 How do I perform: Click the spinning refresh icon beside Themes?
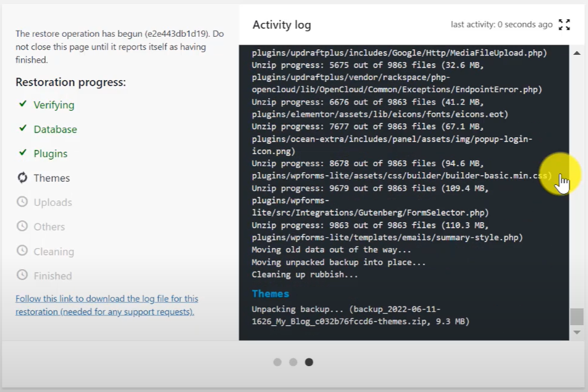[22, 178]
